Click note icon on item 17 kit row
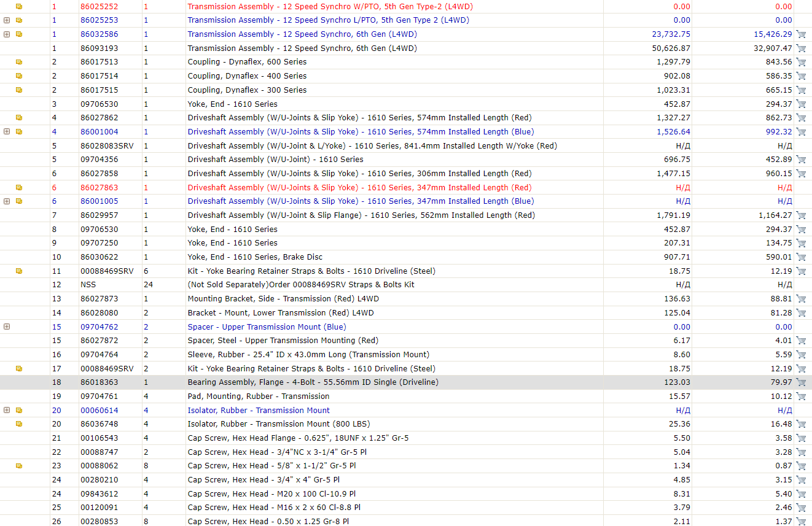Image resolution: width=812 pixels, height=526 pixels. (x=19, y=369)
